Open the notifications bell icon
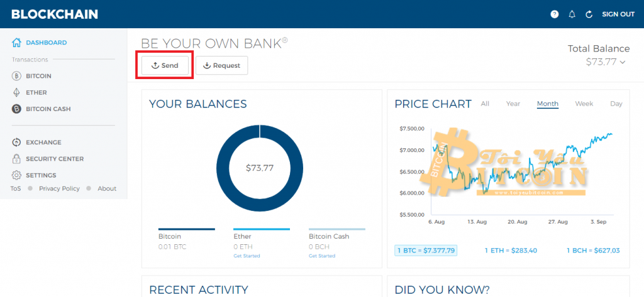 pos(572,14)
